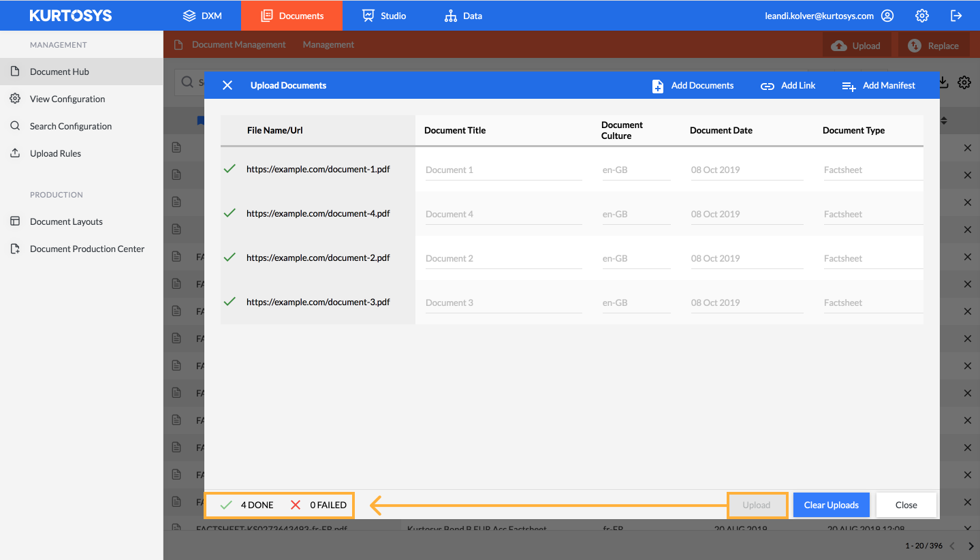The image size is (980, 560).
Task: Click the logout icon
Action: (x=956, y=15)
